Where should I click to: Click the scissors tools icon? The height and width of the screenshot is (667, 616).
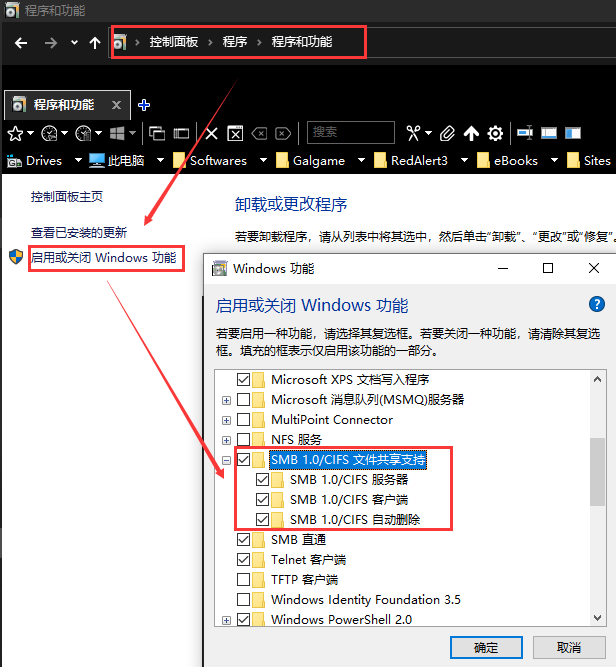(x=414, y=134)
